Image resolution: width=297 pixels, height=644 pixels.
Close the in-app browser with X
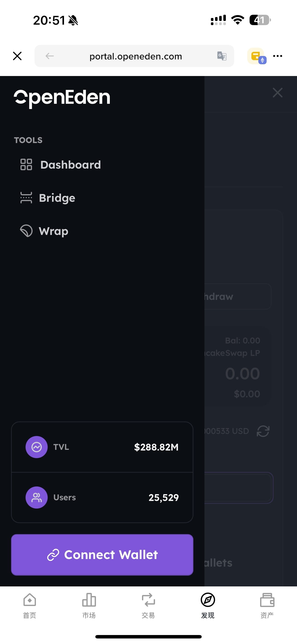17,56
